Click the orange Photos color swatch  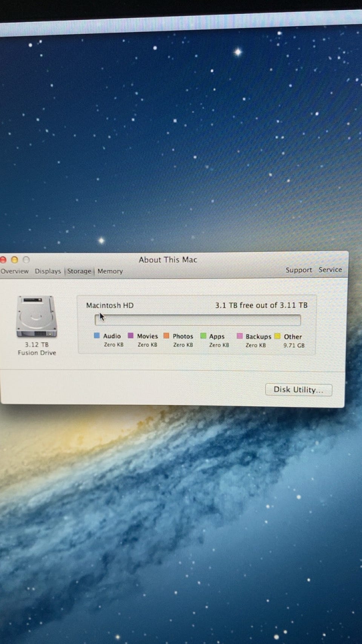point(166,335)
